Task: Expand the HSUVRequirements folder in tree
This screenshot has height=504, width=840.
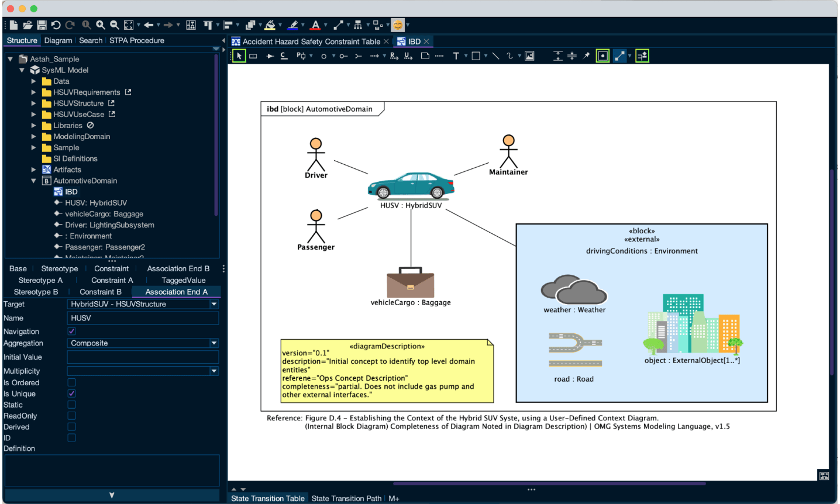Action: tap(34, 92)
